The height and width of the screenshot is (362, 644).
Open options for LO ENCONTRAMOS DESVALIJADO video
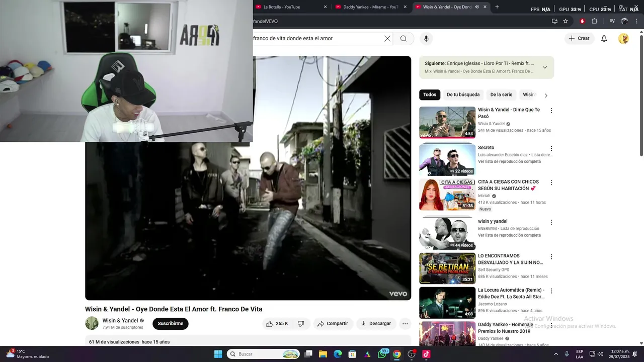(x=551, y=256)
